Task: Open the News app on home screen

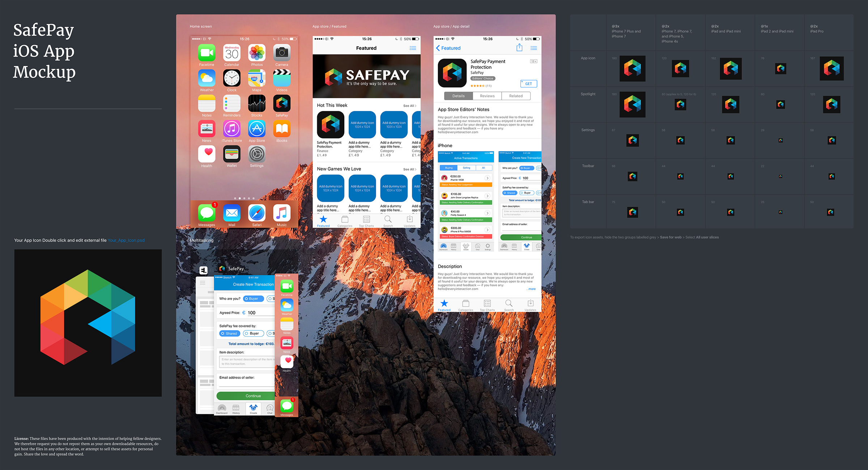Action: click(207, 129)
